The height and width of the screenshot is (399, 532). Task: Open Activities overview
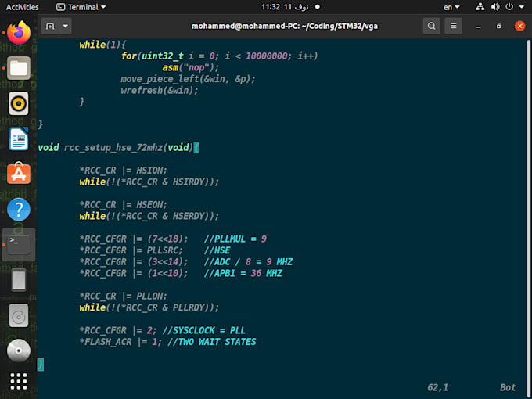[23, 7]
